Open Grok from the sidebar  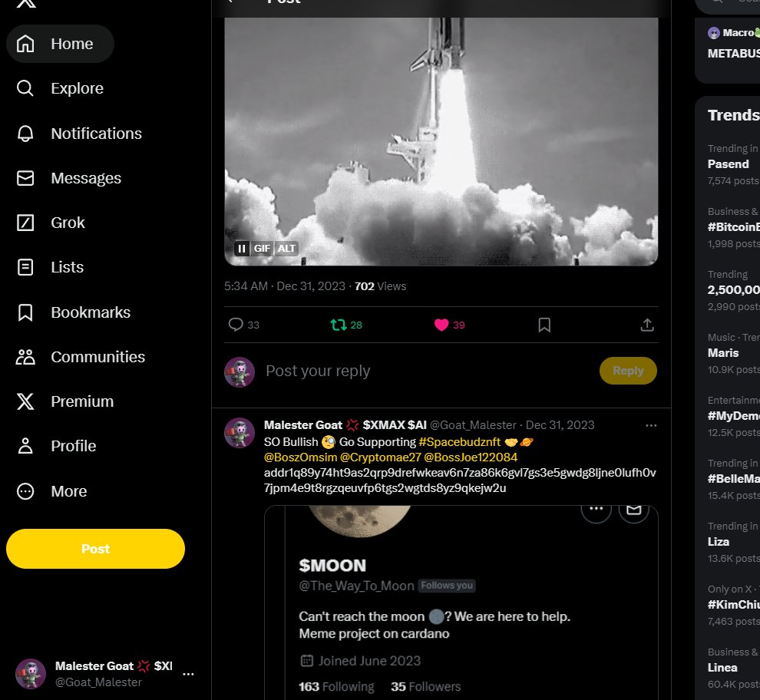coord(51,223)
